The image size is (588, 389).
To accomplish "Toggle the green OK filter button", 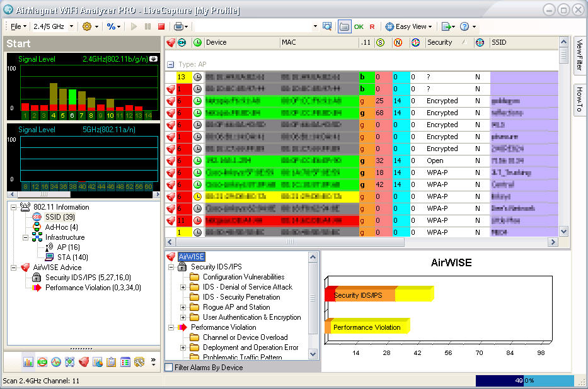I will point(359,26).
